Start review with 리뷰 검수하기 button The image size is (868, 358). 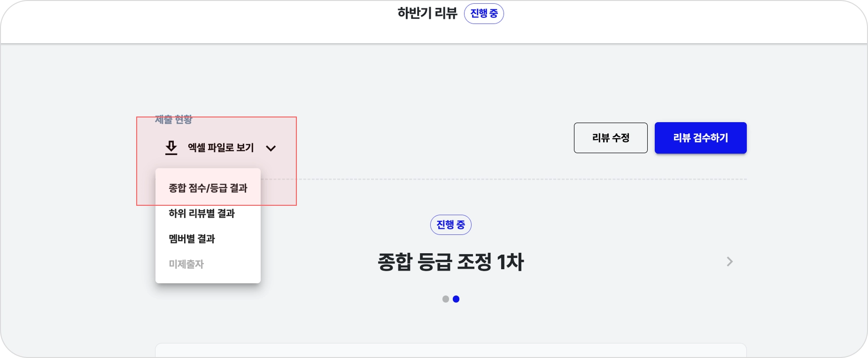coord(701,138)
